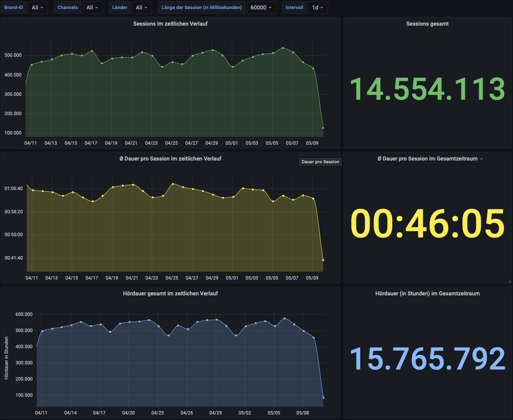
Task: Open Ø Dauer pro Session im zeitlichen Verlauf title
Action: point(170,159)
